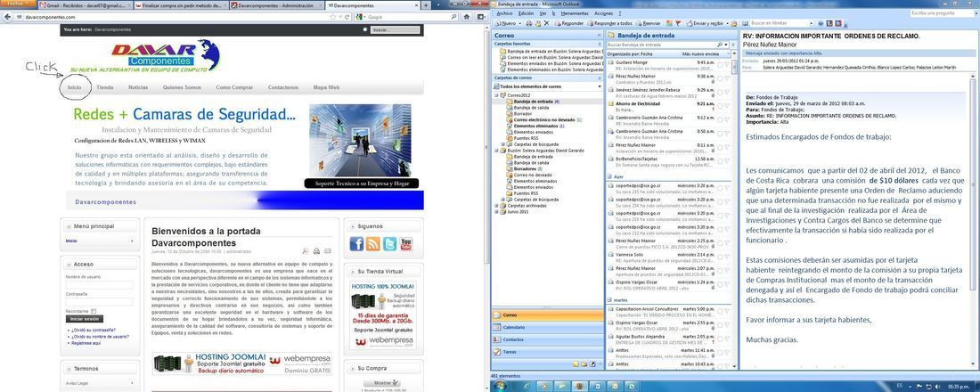Viewport: 980px width, 392px height.
Task: Click the categorize color-grid icon in Outlook toolbar
Action: tap(670, 23)
